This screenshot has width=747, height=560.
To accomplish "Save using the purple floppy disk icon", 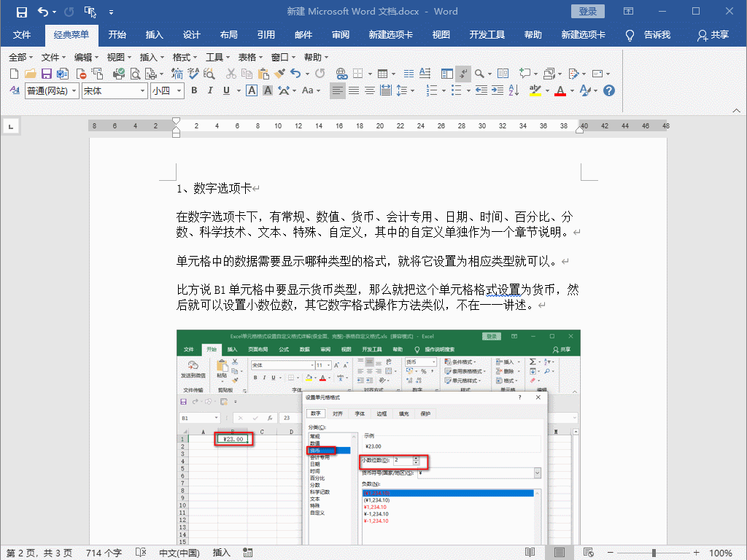I will (46, 74).
